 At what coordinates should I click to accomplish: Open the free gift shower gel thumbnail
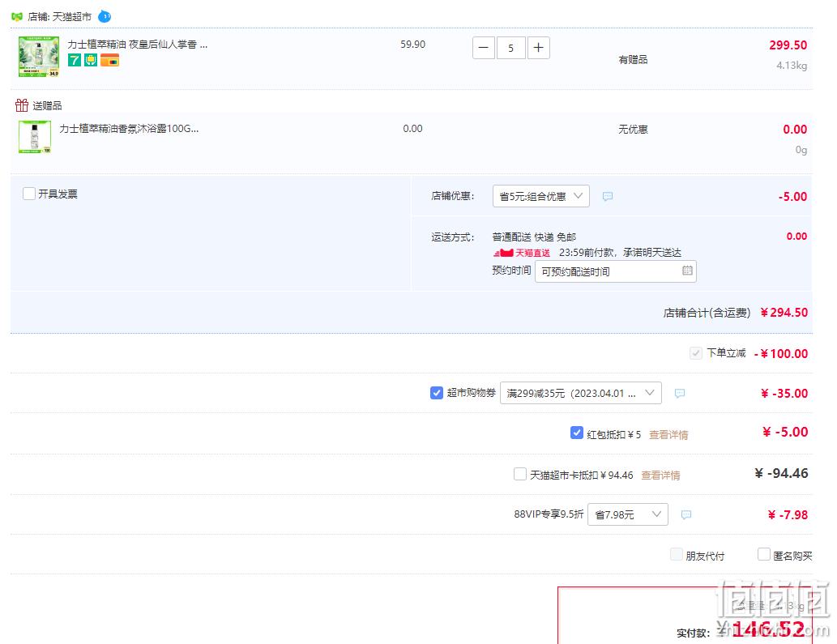[x=35, y=137]
